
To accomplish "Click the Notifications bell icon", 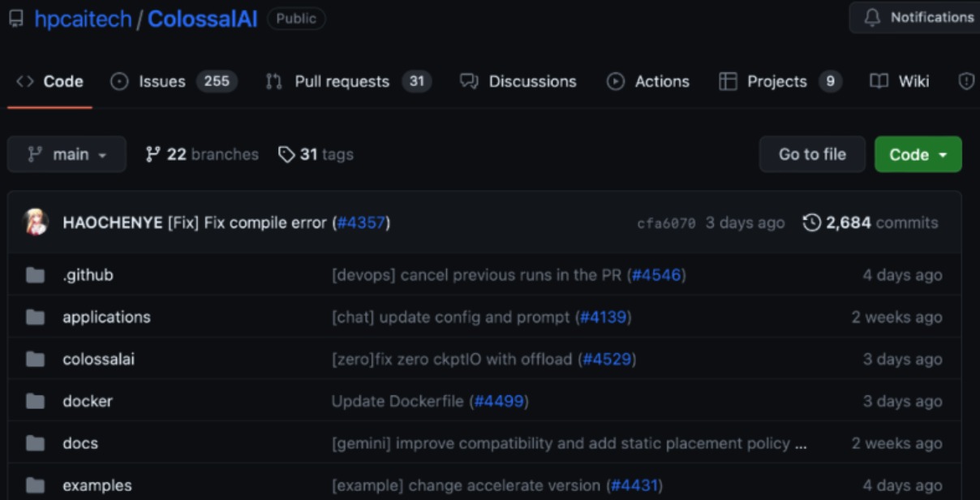I will [x=873, y=18].
